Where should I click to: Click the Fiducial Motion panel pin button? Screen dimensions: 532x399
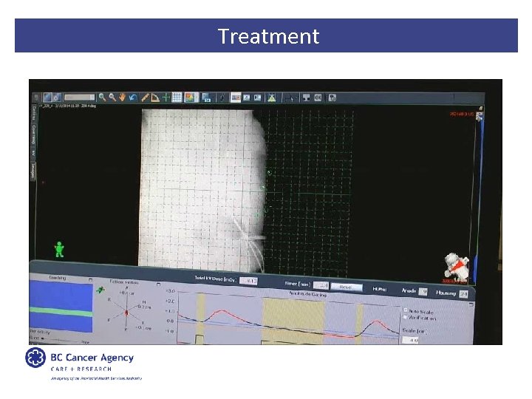click(158, 284)
